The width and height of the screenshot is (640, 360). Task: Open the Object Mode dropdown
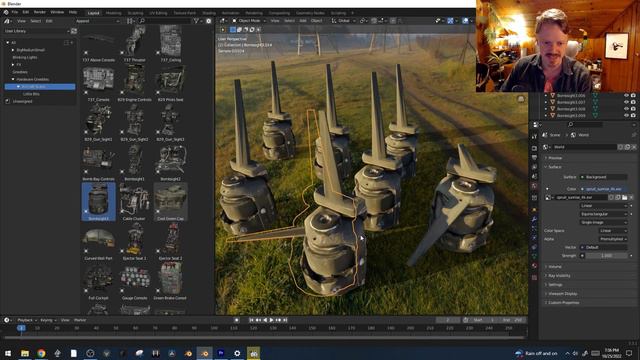249,21
